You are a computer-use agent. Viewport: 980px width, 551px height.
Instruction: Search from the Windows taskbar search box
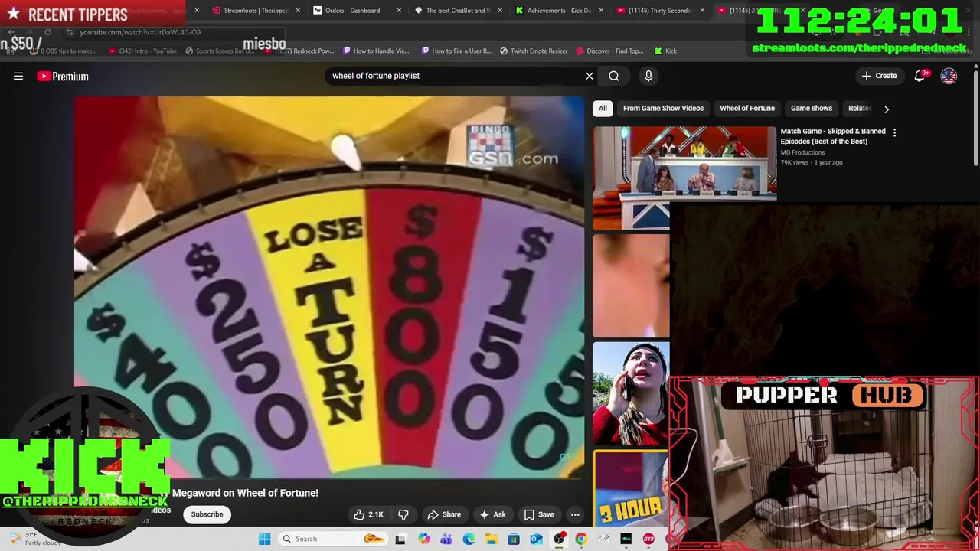point(332,539)
